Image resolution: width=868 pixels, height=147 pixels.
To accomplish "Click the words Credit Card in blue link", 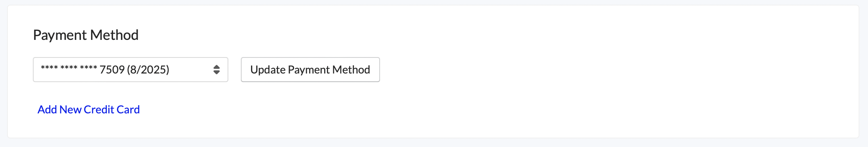I will click(112, 109).
